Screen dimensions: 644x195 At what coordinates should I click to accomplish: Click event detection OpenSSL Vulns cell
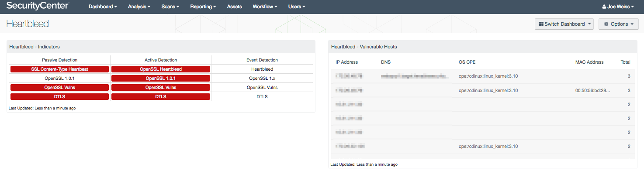click(x=262, y=87)
